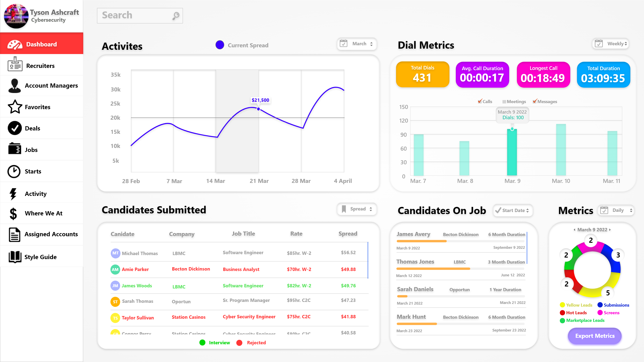Open Assigned Accounts menu item
The image size is (644, 362).
click(51, 234)
